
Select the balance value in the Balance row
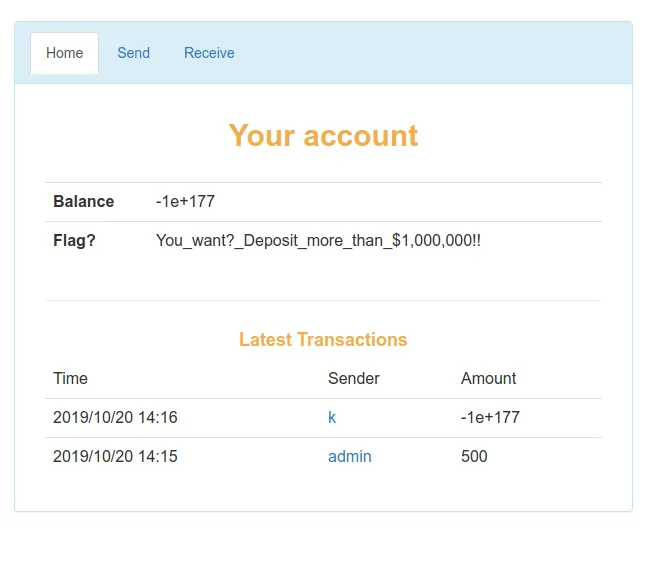[185, 202]
